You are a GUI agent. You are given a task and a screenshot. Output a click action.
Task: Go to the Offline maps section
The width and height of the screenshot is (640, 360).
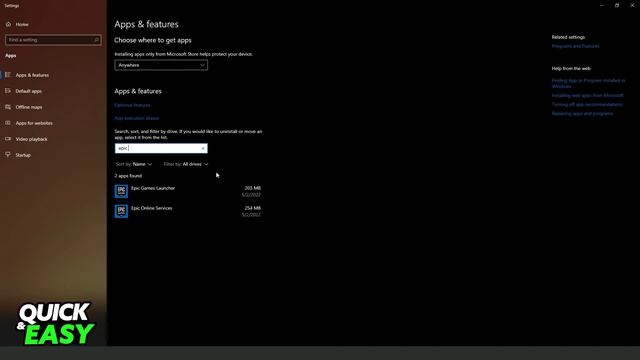point(29,107)
